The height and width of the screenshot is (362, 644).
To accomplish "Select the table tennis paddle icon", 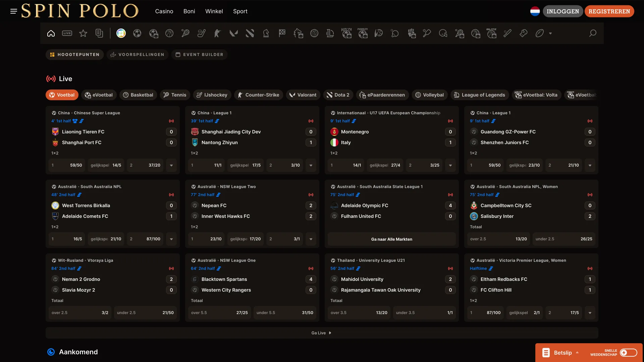I will click(395, 33).
